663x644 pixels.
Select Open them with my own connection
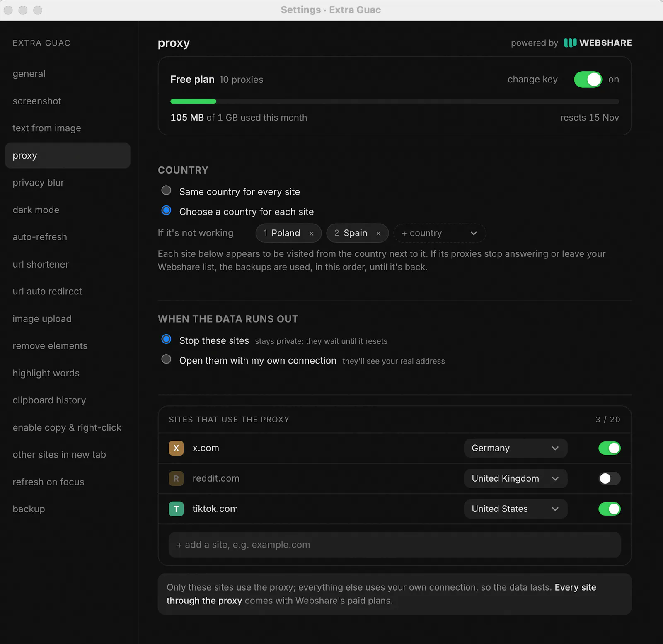(x=166, y=359)
